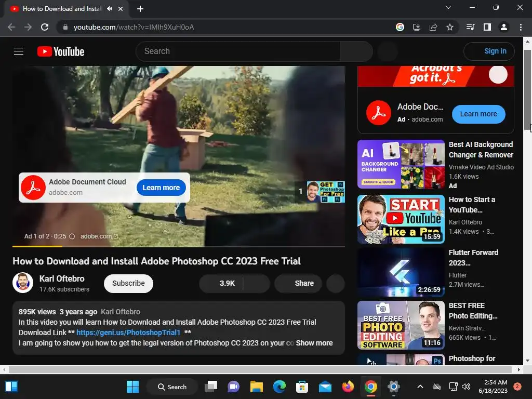The image size is (532, 399).
Task: Open the Flutter Forward 2023 video
Action: click(x=401, y=272)
